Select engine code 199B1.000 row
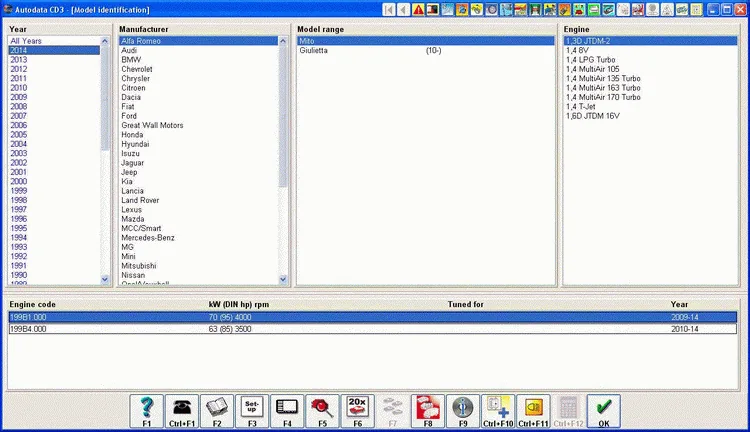 point(373,317)
